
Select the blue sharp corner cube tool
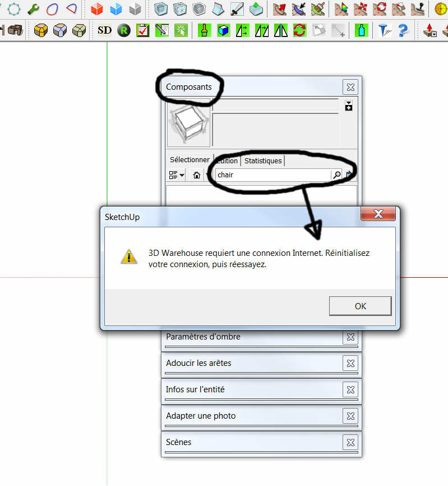click(60, 30)
